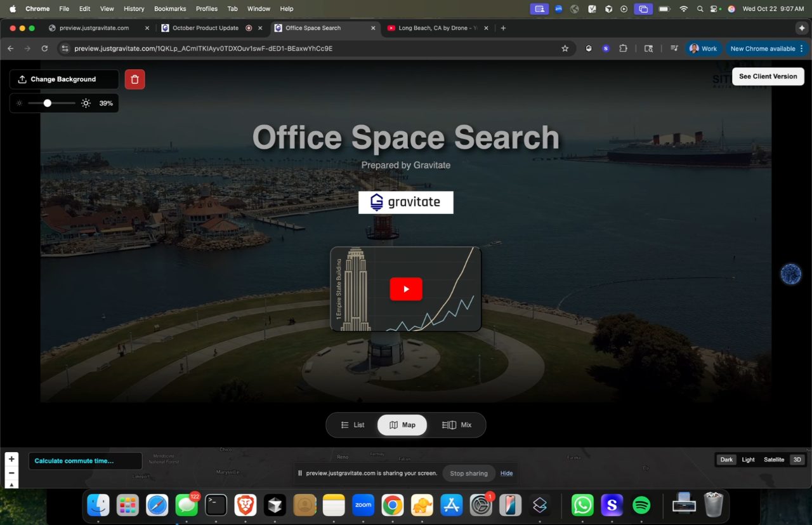Close the October Product Update tab

(x=260, y=28)
